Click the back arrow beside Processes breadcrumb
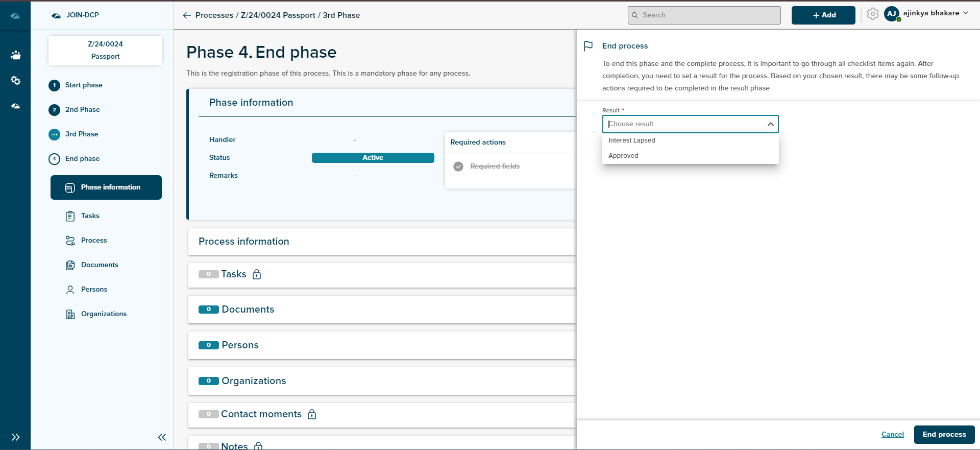Screen dimensions: 980x450 coord(187,15)
